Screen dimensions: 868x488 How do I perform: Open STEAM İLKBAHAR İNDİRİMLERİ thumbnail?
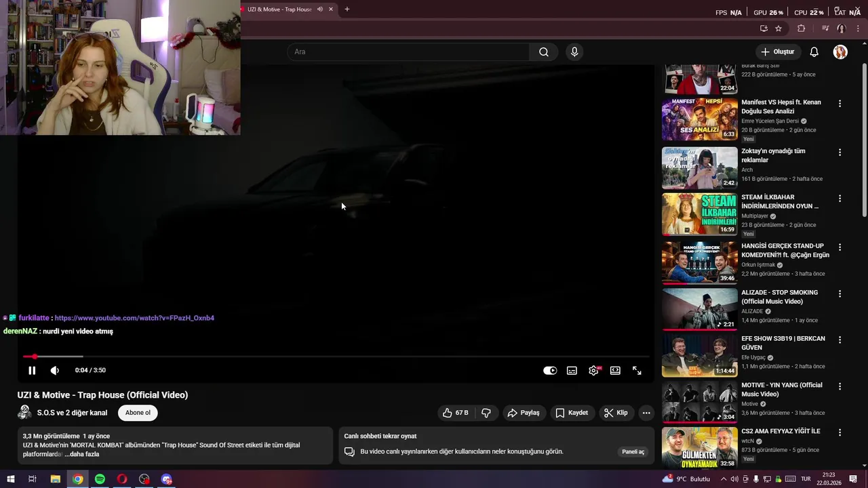699,214
